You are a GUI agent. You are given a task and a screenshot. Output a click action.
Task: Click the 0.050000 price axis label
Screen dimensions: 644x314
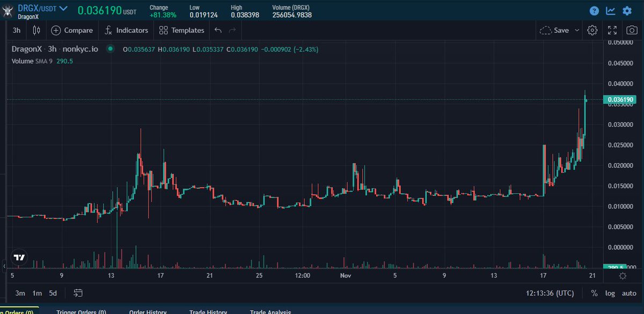620,42
